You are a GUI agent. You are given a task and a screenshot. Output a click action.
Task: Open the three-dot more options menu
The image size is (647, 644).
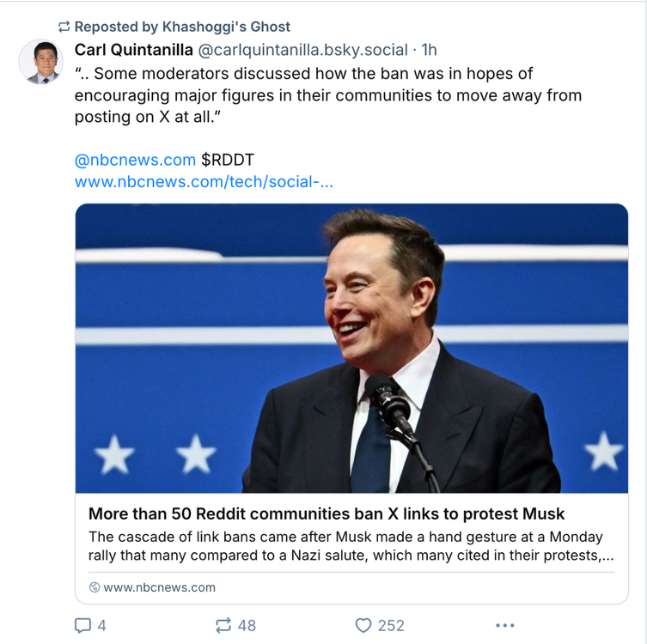point(505,625)
